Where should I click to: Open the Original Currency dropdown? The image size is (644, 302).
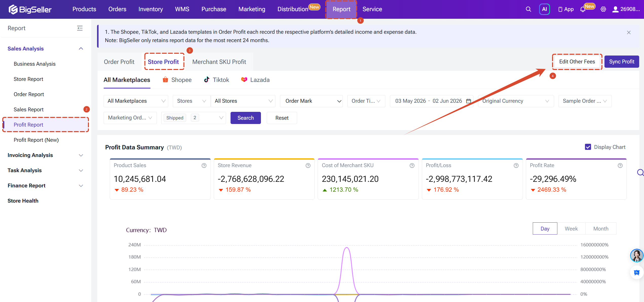(516, 101)
